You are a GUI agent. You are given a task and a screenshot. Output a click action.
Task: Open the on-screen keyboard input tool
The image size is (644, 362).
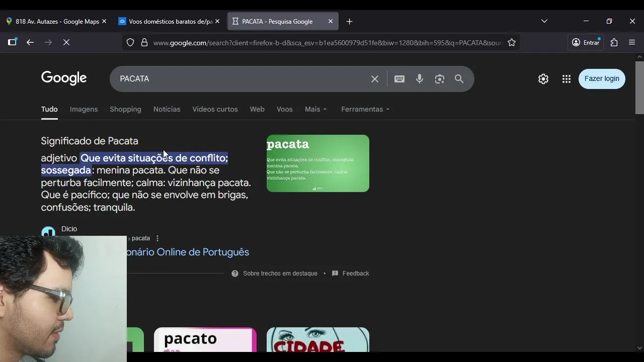(399, 79)
